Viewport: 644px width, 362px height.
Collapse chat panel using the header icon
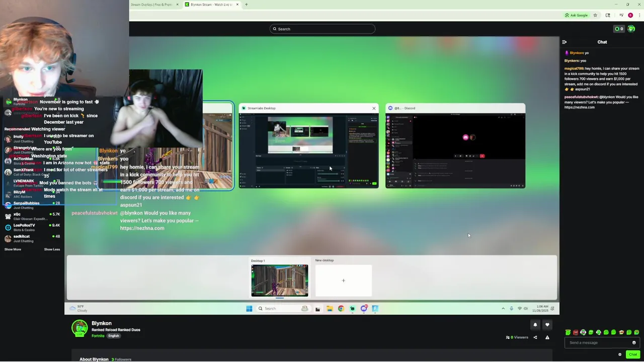pos(565,42)
